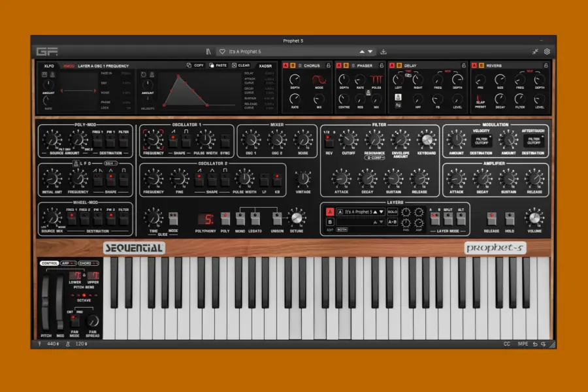Click the Reverb slap preset icon
Viewport: 588px width, 392px height.
pyautogui.click(x=480, y=100)
